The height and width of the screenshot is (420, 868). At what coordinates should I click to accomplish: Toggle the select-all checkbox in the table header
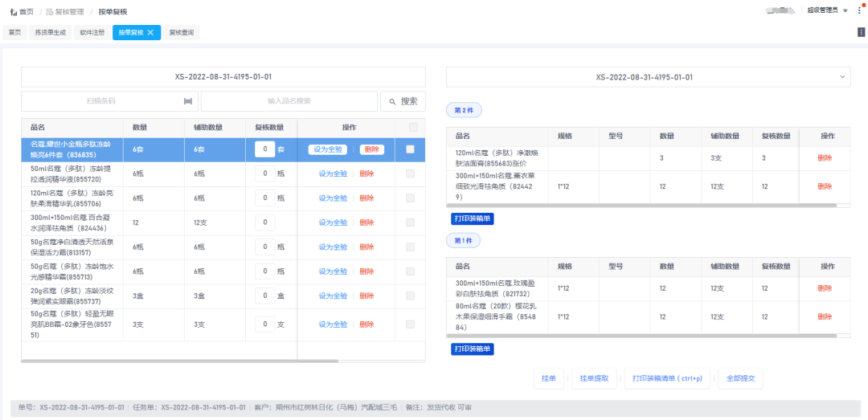pos(413,128)
